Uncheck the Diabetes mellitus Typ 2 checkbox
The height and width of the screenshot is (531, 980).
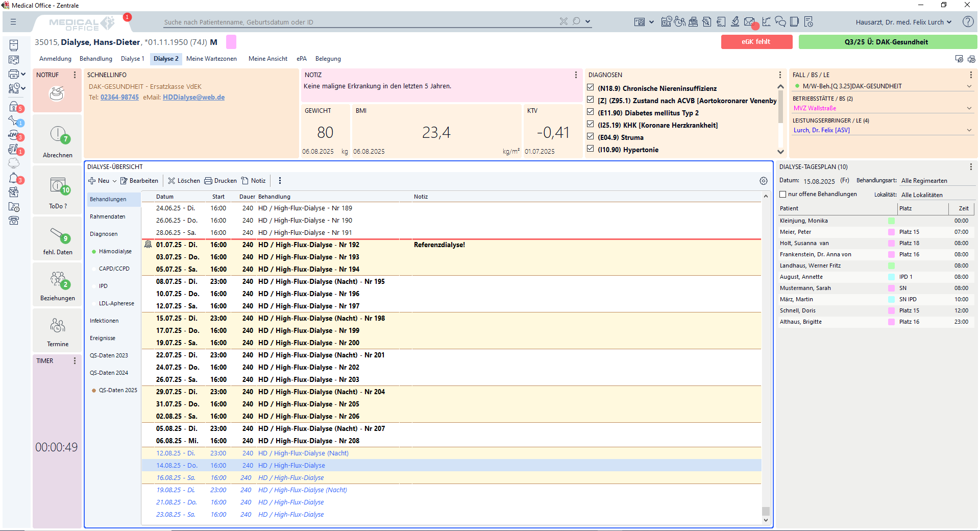point(591,112)
